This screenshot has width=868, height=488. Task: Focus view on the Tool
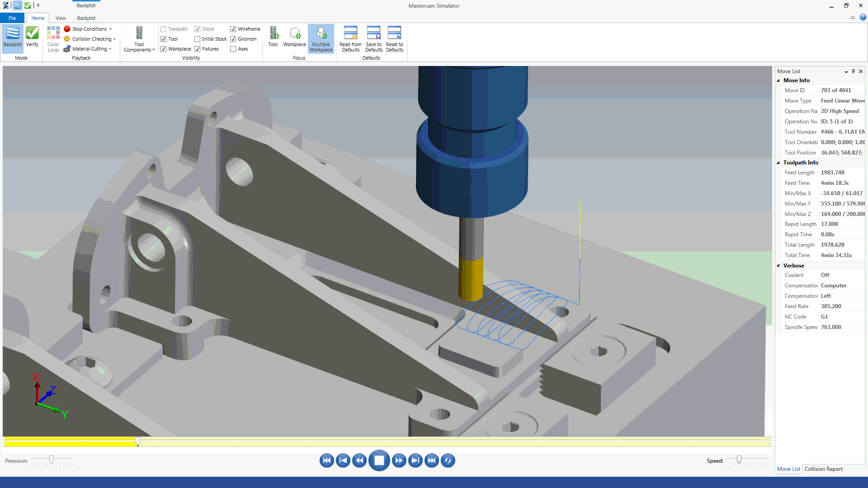point(273,36)
